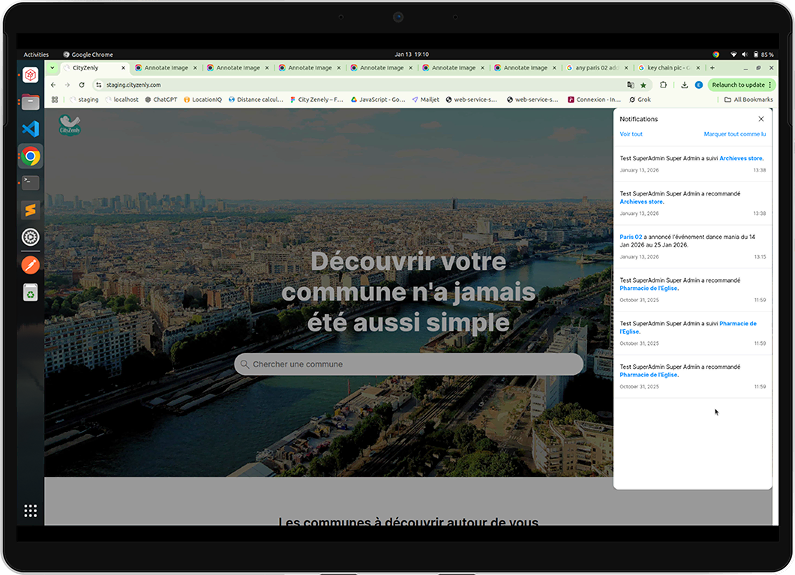Open the tab search dropdown arrow
This screenshot has height=575, width=795.
point(52,68)
